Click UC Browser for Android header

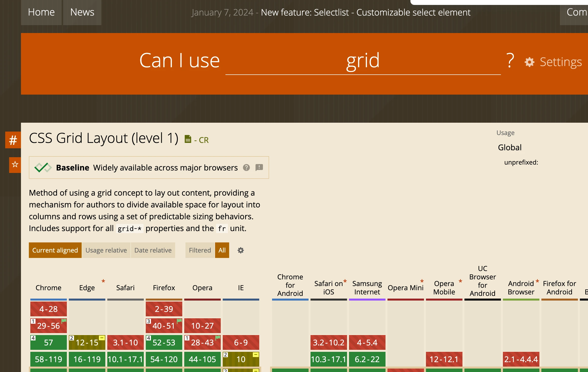point(483,281)
